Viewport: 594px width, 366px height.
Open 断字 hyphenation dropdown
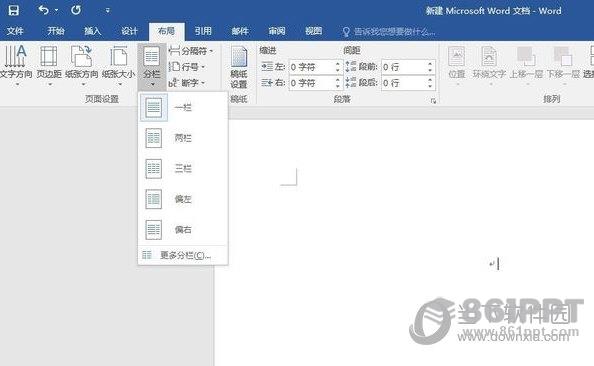pyautogui.click(x=187, y=83)
